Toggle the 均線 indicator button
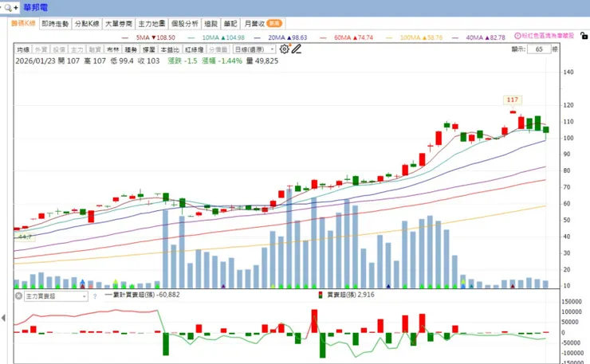The height and width of the screenshot is (364, 590). [x=23, y=49]
